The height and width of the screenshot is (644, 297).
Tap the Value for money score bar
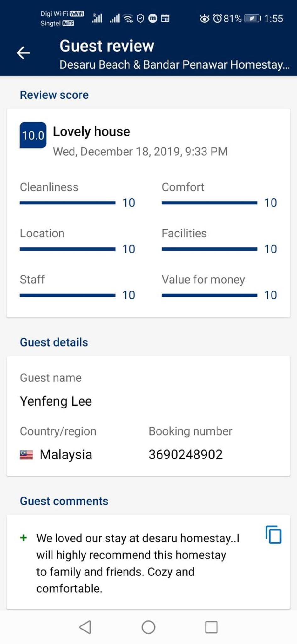[209, 295]
